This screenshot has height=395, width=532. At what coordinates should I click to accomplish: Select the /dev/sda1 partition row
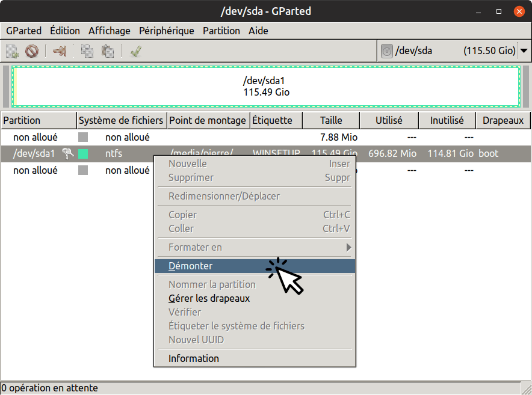(x=266, y=154)
